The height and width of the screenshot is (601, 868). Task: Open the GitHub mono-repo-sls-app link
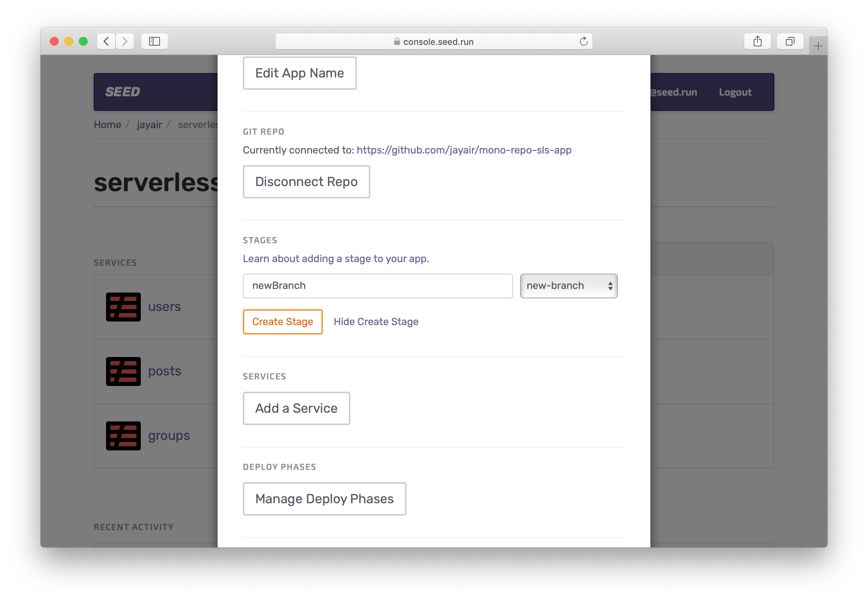pos(464,150)
